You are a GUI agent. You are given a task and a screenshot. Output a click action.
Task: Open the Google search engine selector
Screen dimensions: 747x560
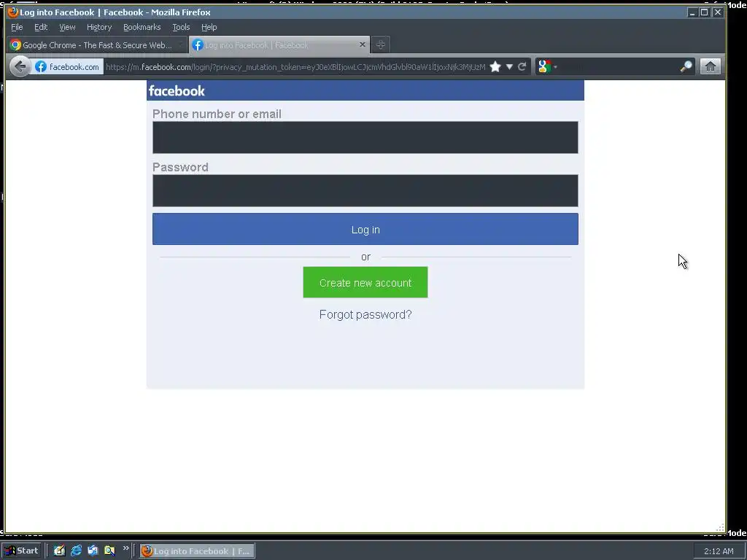547,66
